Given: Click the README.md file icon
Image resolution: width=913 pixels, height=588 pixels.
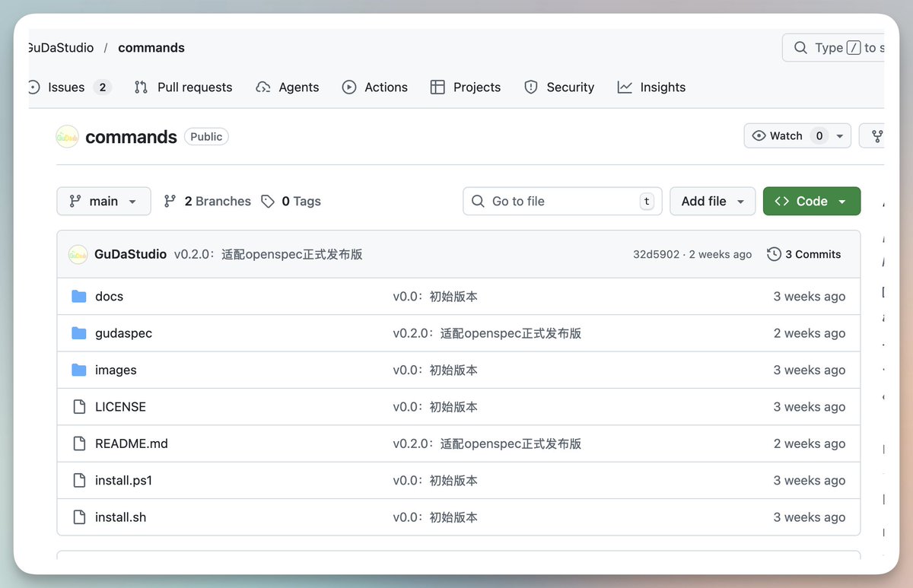Looking at the screenshot, I should click(79, 443).
